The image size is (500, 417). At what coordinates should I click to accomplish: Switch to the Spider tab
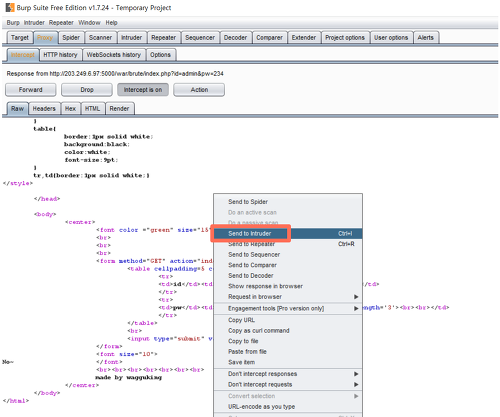71,38
